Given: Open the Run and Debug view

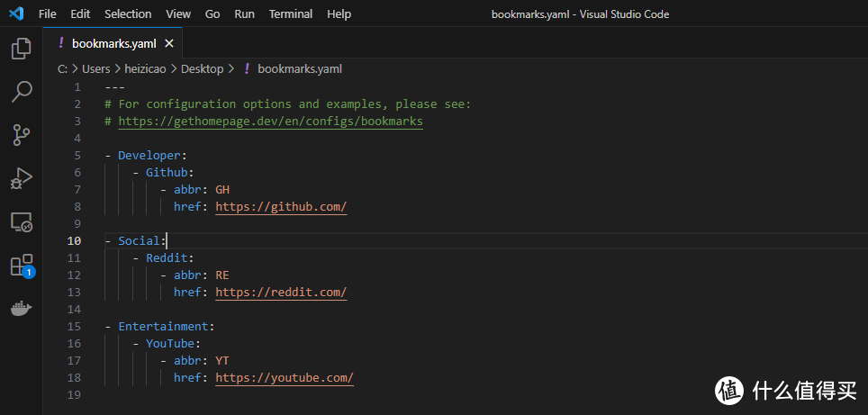Looking at the screenshot, I should coord(21,178).
